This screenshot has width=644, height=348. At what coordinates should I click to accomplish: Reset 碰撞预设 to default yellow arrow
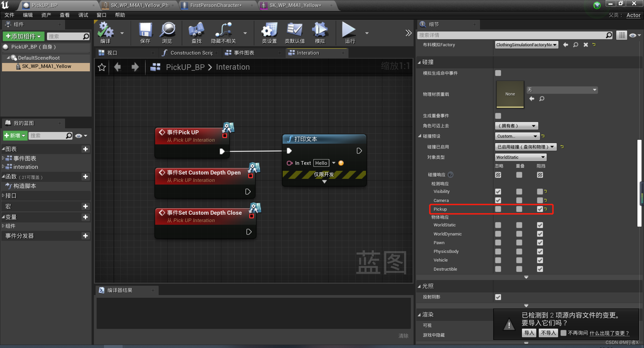pyautogui.click(x=543, y=136)
